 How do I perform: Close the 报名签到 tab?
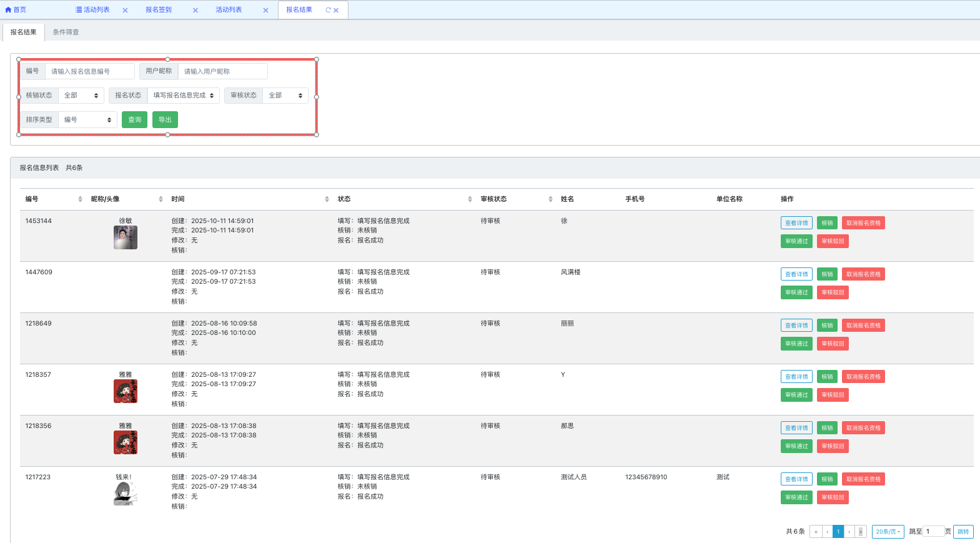click(x=196, y=11)
